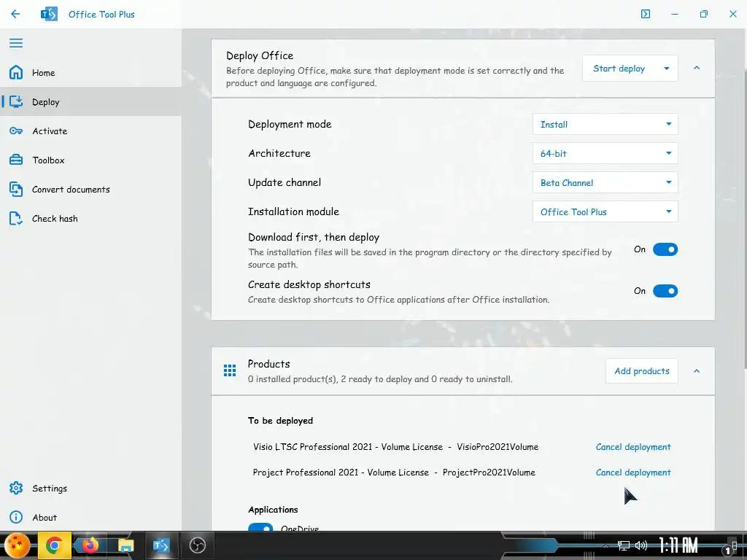
Task: Toggle the hamburger navigation menu
Action: coord(16,43)
